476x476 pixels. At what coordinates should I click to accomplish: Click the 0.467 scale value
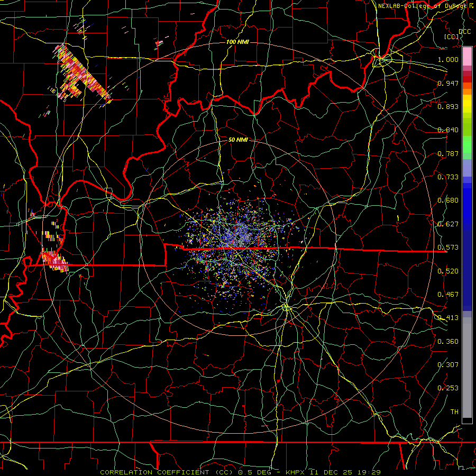click(448, 295)
